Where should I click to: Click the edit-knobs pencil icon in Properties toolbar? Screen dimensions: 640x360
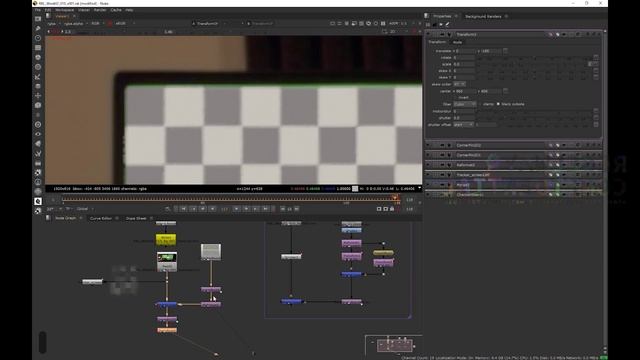coord(447,24)
